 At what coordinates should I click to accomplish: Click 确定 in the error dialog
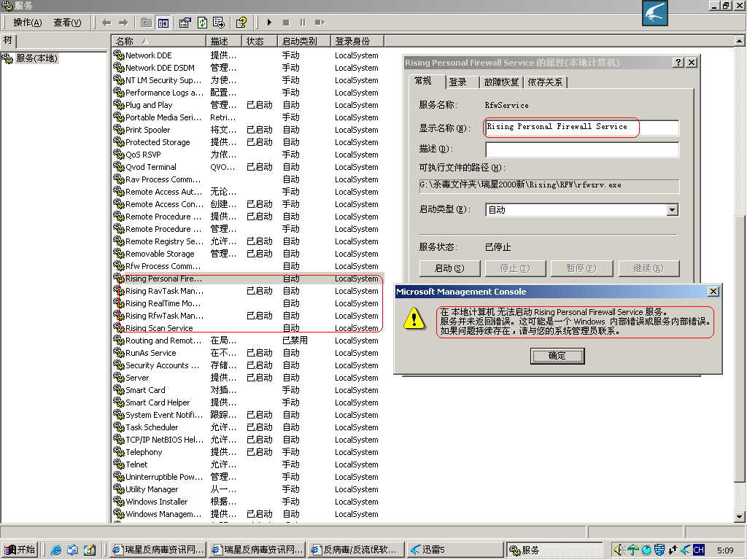tap(557, 356)
